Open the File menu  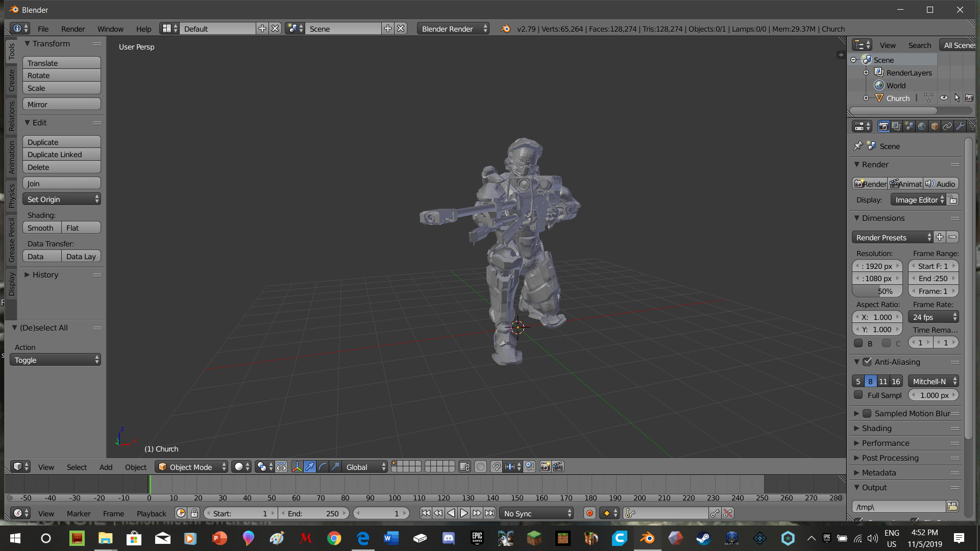click(x=43, y=29)
